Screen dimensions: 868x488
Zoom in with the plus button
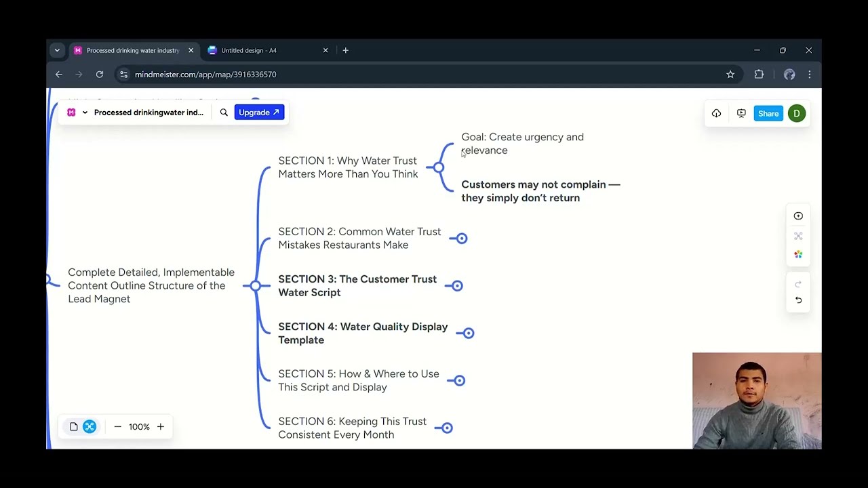pos(161,426)
